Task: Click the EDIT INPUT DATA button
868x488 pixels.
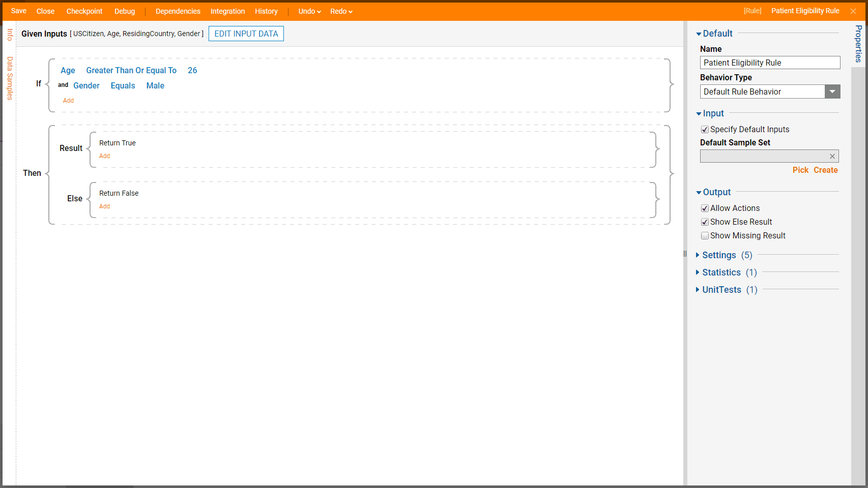Action: tap(246, 34)
